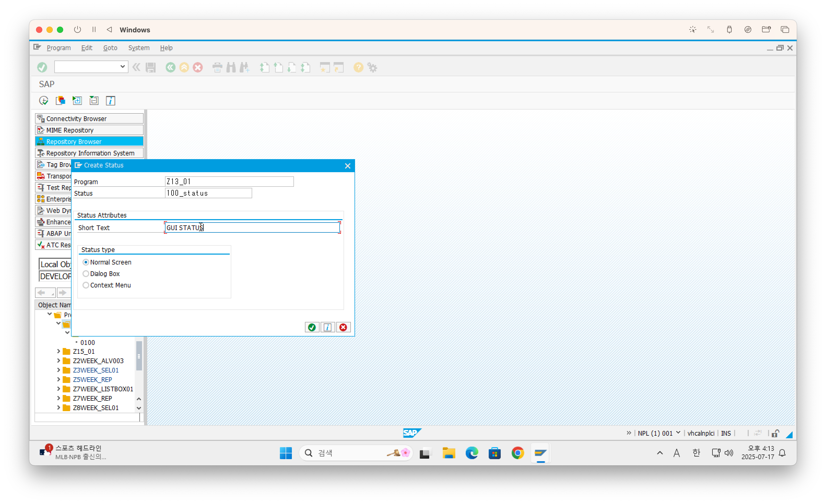The image size is (826, 504).
Task: Open the Edit menu
Action: [86, 47]
